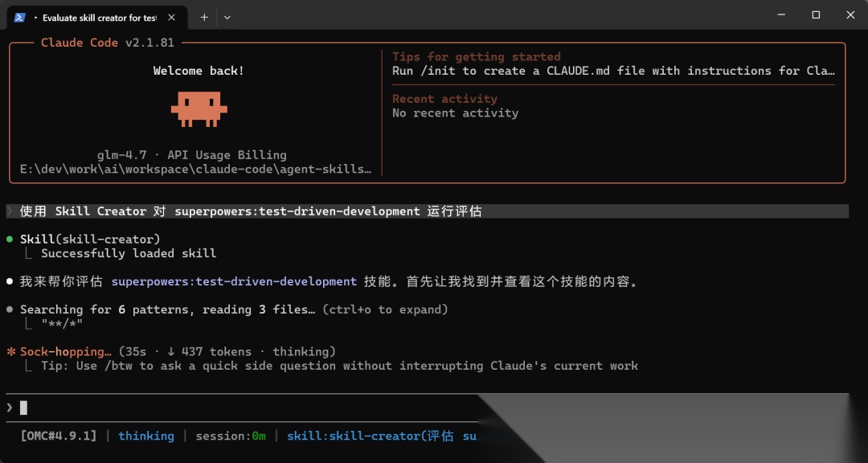The width and height of the screenshot is (868, 463).
Task: Open a new terminal tab with plus
Action: (x=204, y=18)
